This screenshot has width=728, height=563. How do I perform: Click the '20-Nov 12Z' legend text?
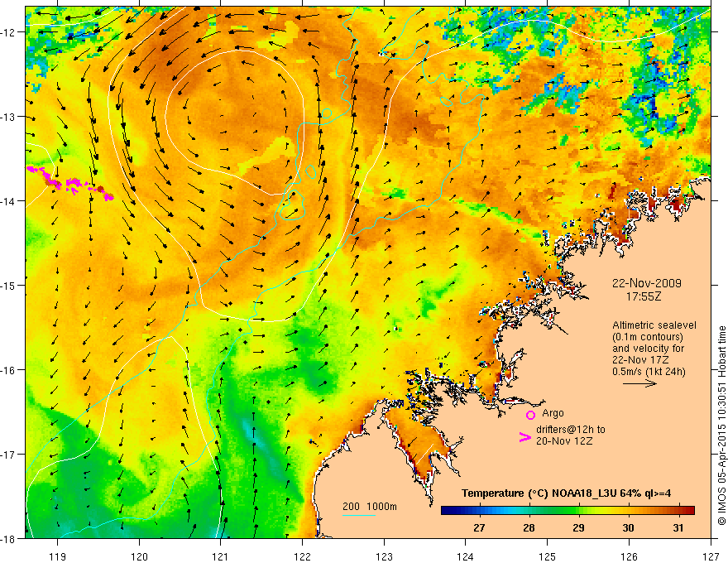pyautogui.click(x=564, y=441)
